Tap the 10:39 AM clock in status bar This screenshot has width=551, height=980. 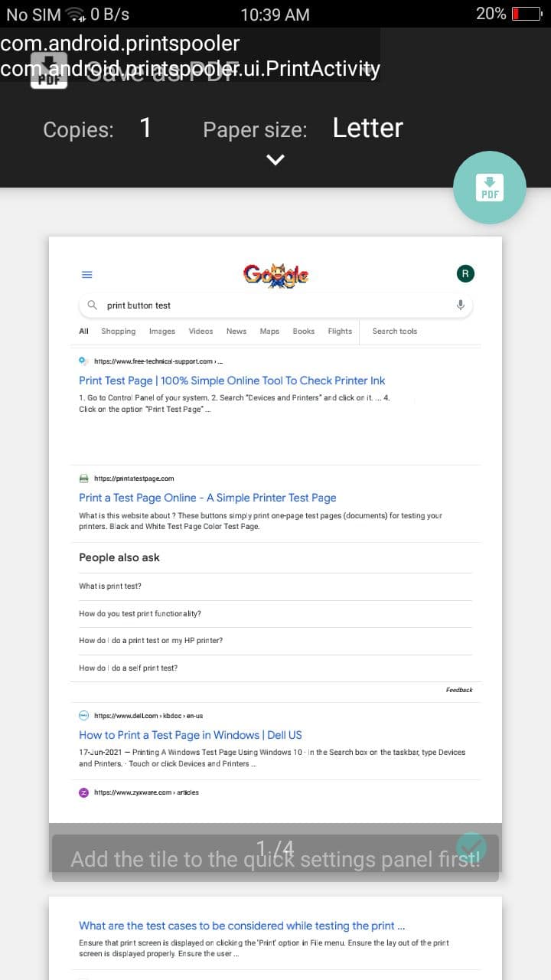[x=275, y=15]
